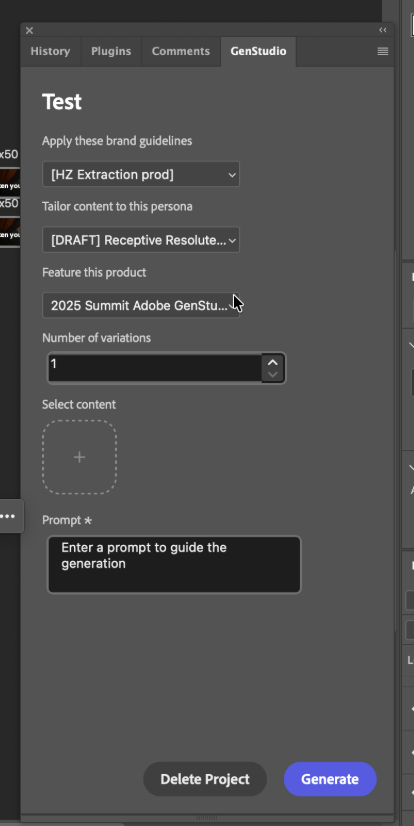
Task: Decrease number of variations with down arrow
Action: (273, 375)
